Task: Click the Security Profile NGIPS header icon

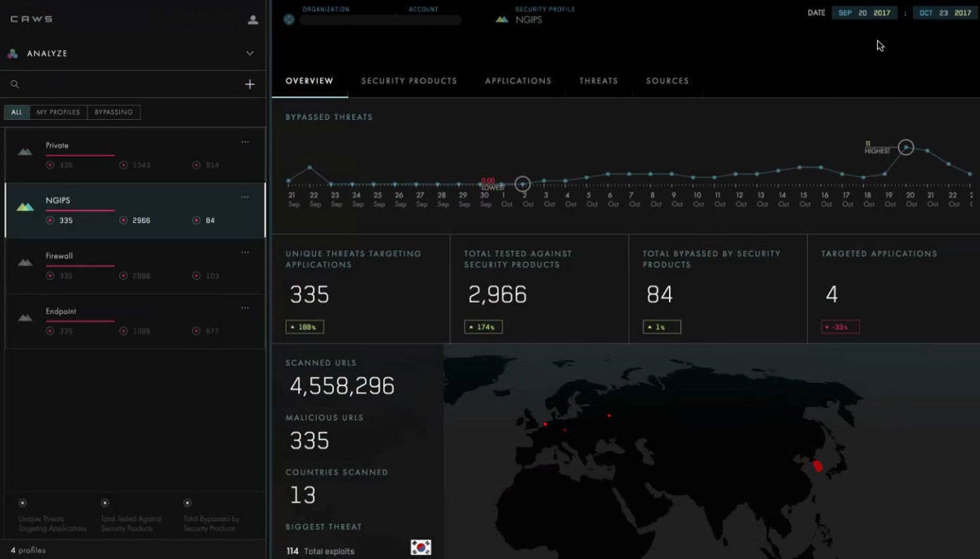Action: 502,19
